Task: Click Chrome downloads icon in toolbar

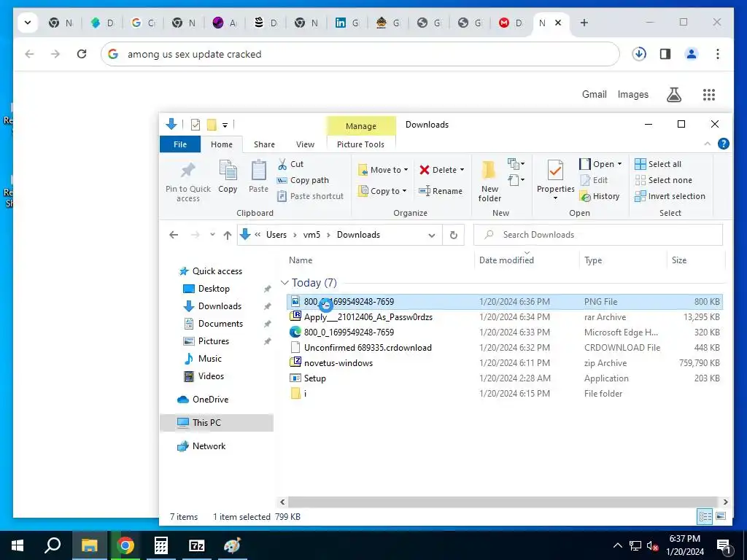Action: pos(639,54)
